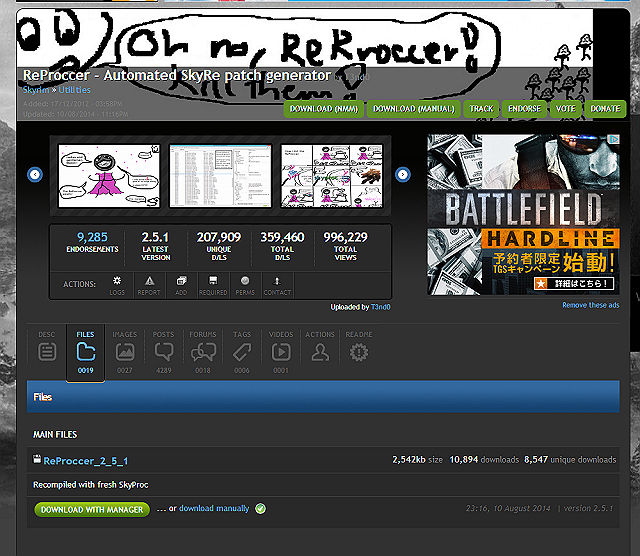Click the 10,894 downloads figure
Viewport: 640px width, 556px height.
463,460
